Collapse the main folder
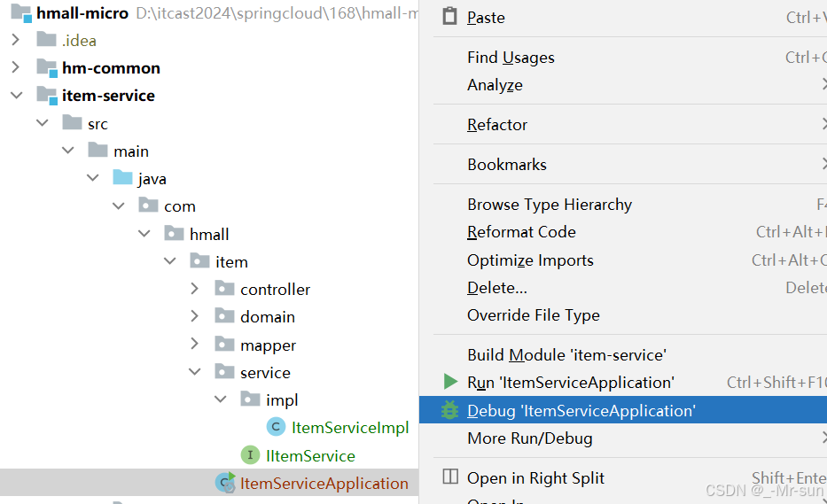Viewport: 827px width, 504px height. (67, 151)
